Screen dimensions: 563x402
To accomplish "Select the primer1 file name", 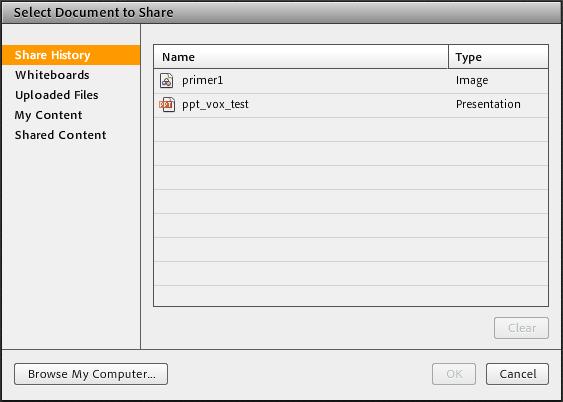I will 203,80.
